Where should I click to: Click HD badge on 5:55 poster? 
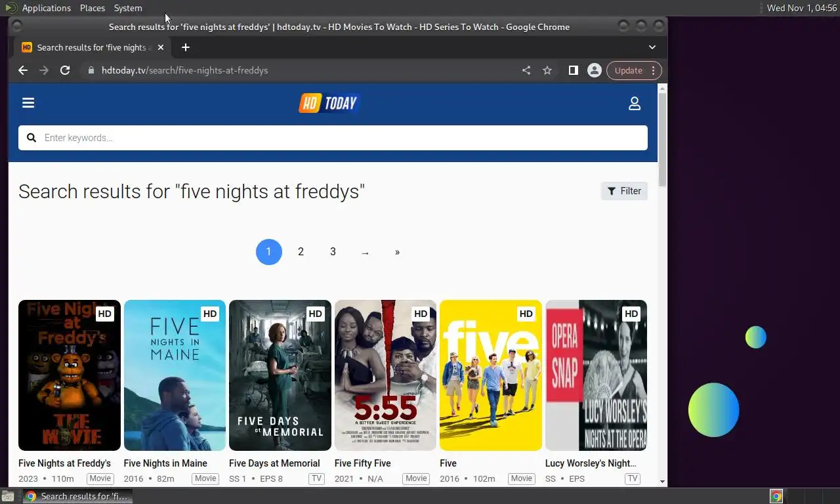pos(421,314)
